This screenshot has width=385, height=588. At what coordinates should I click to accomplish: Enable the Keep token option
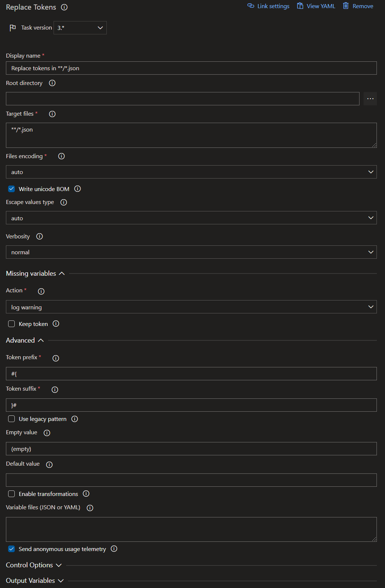pos(11,323)
